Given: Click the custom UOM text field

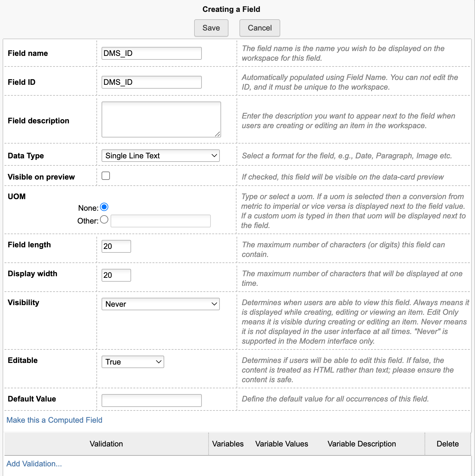Looking at the screenshot, I should [x=160, y=221].
